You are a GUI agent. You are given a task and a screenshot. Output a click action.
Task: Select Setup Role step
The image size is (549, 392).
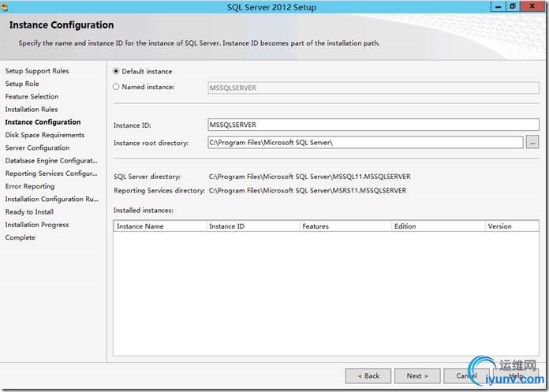pos(22,84)
